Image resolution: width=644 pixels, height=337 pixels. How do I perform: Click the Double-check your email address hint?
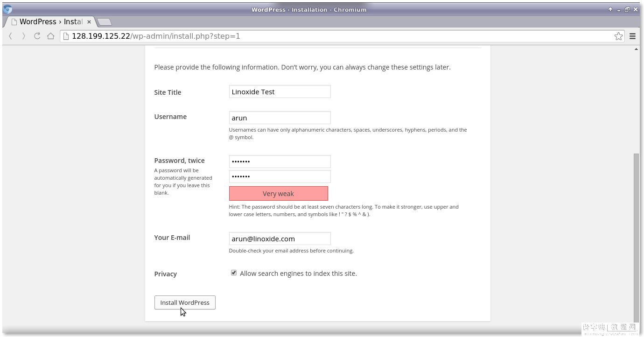(291, 251)
